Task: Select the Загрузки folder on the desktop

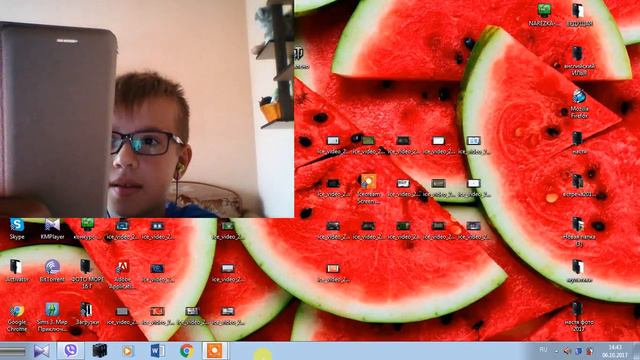Action: coord(87,313)
